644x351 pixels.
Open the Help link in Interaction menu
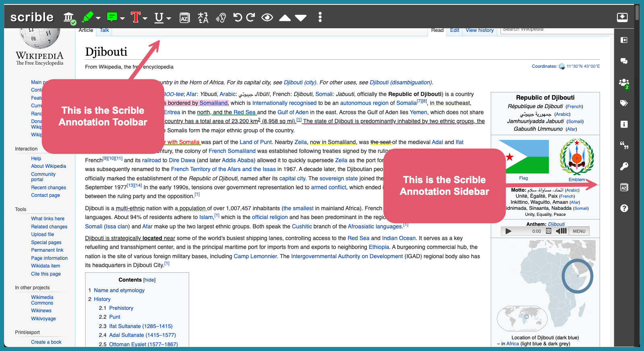click(36, 159)
